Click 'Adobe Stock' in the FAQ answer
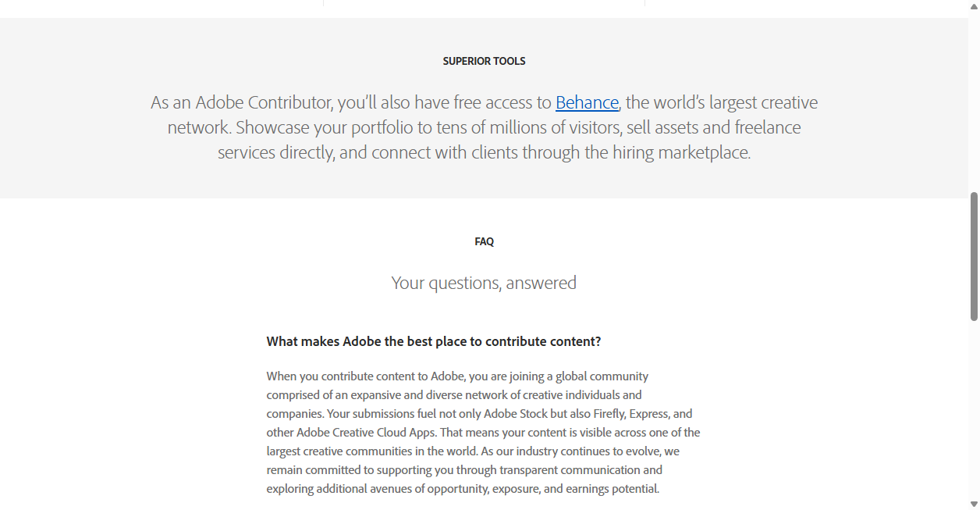This screenshot has width=980, height=510. pyautogui.click(x=516, y=414)
